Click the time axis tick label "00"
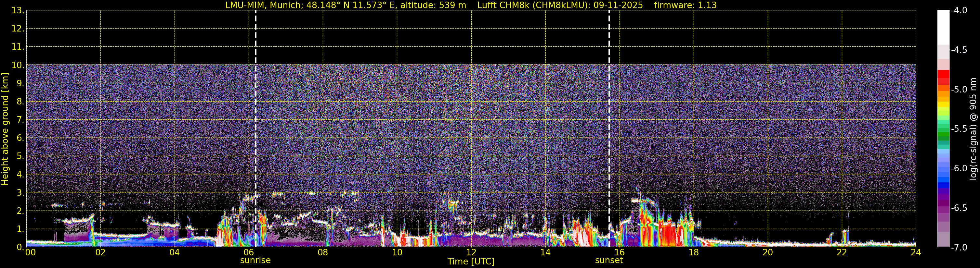This screenshot has width=980, height=268. [31, 252]
